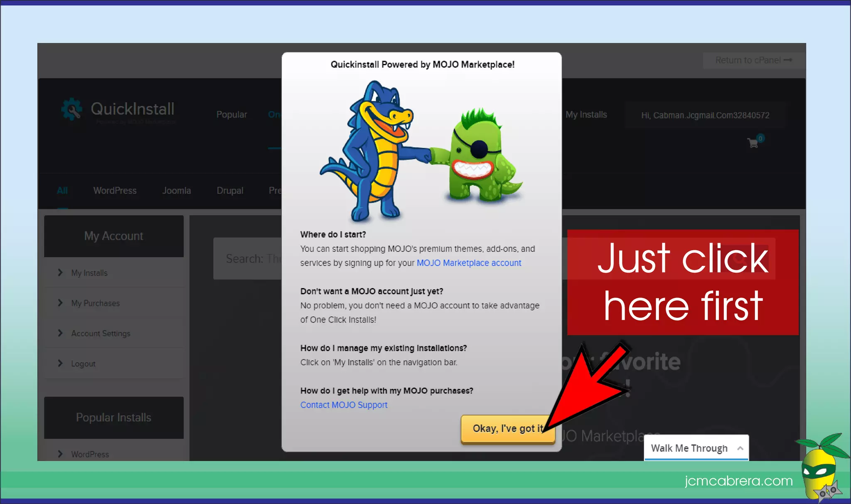
Task: Expand the Walk Me Through widget arrow
Action: [x=740, y=448]
